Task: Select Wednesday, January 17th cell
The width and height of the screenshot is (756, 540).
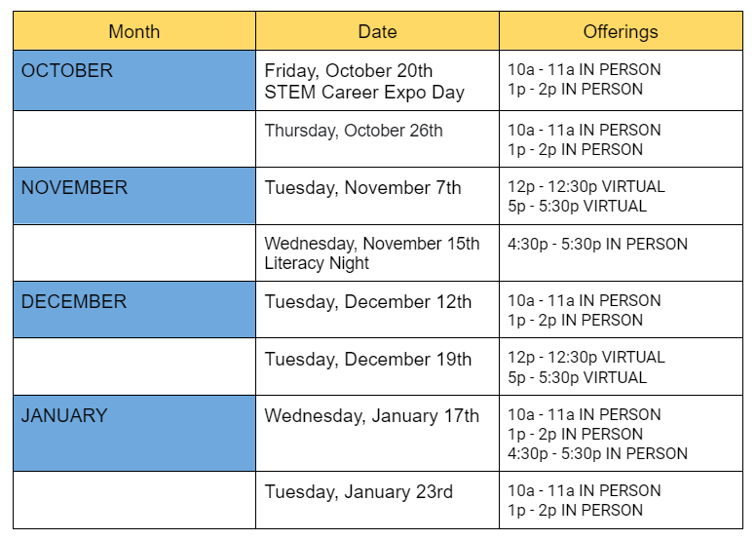Action: pyautogui.click(x=377, y=434)
